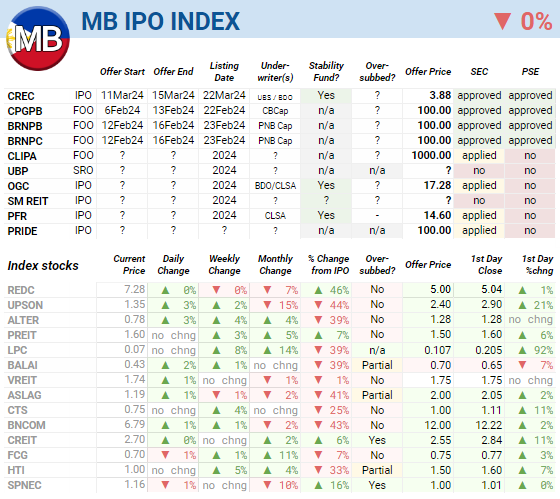Click the 0% index change value
This screenshot has width=560, height=499.
tap(536, 21)
